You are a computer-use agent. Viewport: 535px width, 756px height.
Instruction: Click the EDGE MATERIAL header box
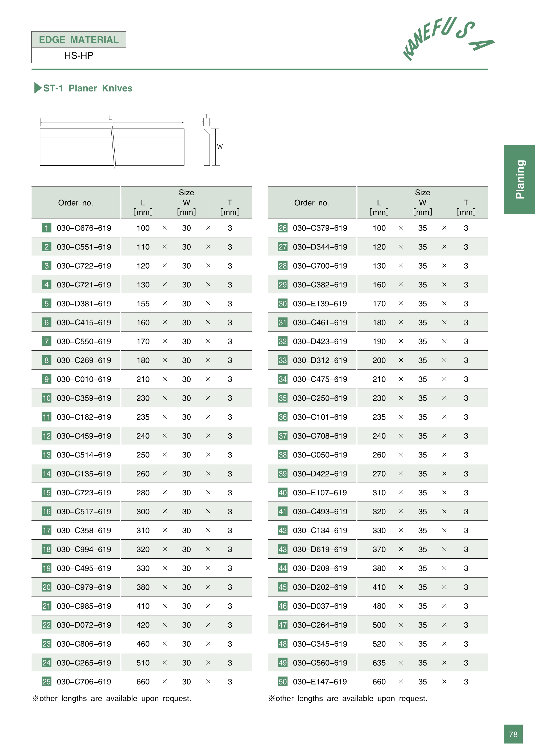(x=79, y=39)
